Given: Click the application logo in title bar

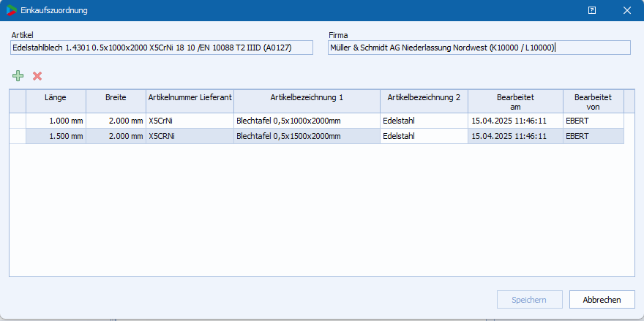Looking at the screenshot, I should pos(10,10).
